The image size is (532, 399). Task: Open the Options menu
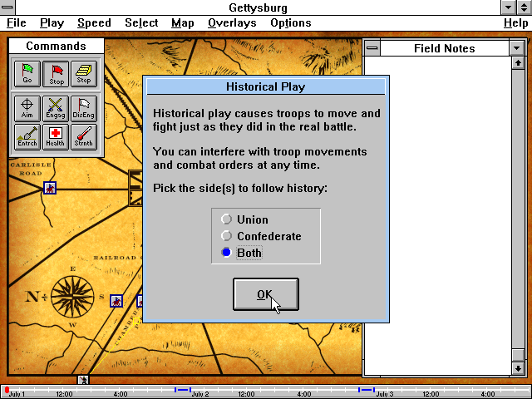tap(291, 22)
